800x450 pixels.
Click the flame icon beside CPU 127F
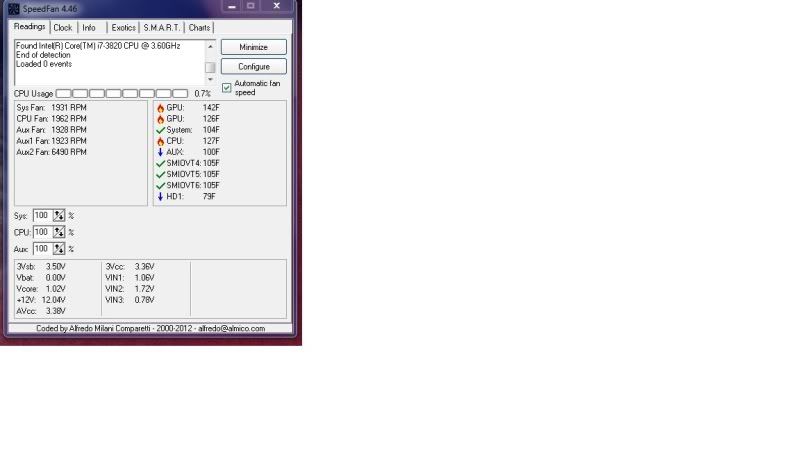pos(161,141)
